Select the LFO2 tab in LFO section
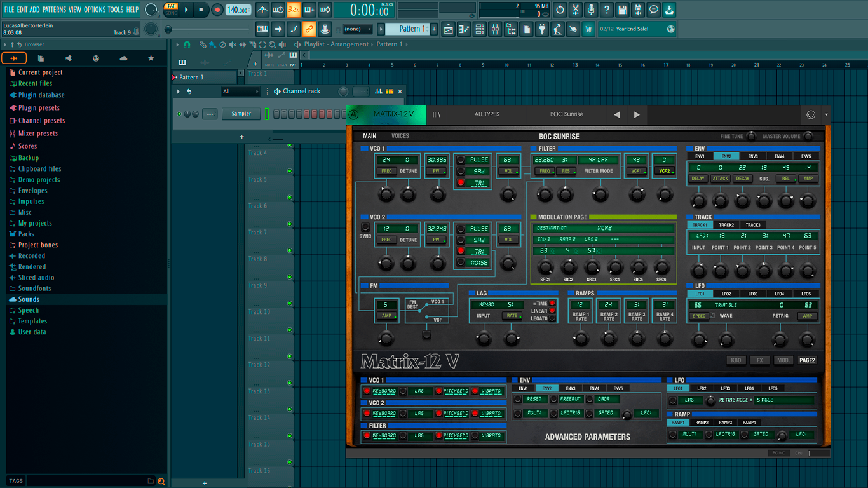The width and height of the screenshot is (868, 488). (x=726, y=294)
